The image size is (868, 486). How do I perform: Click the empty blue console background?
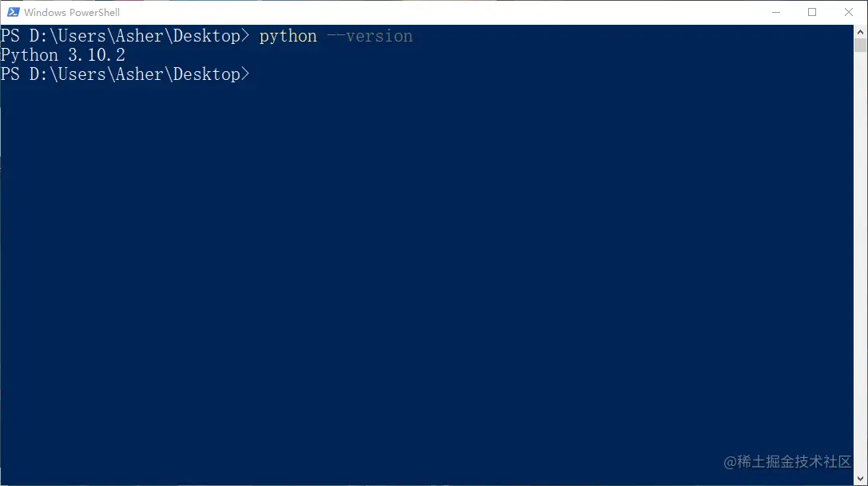[399, 280]
